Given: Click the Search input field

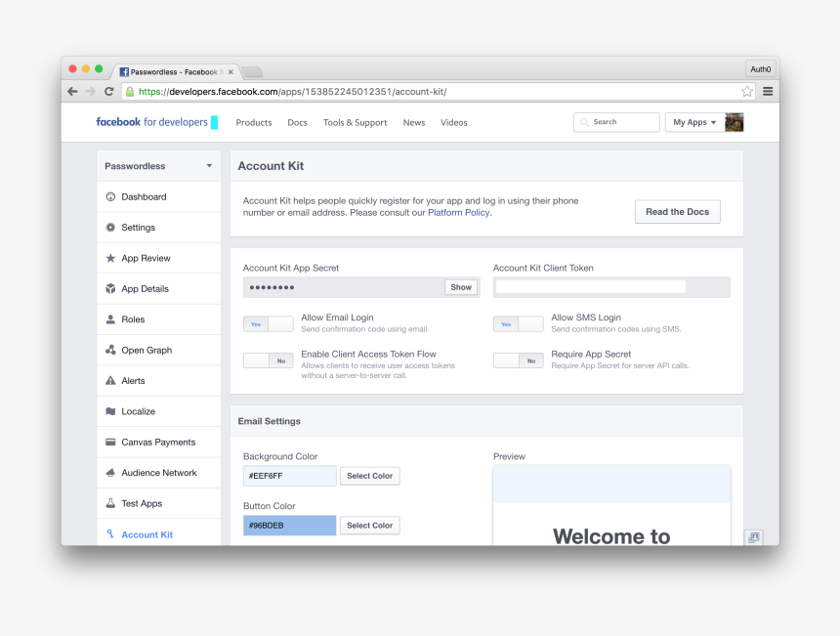Looking at the screenshot, I should coord(616,122).
